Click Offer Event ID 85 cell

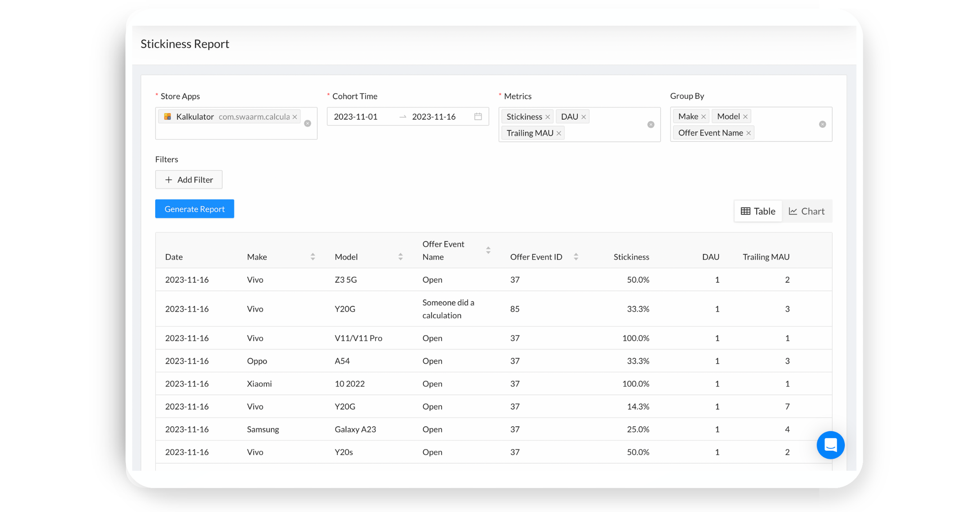515,309
